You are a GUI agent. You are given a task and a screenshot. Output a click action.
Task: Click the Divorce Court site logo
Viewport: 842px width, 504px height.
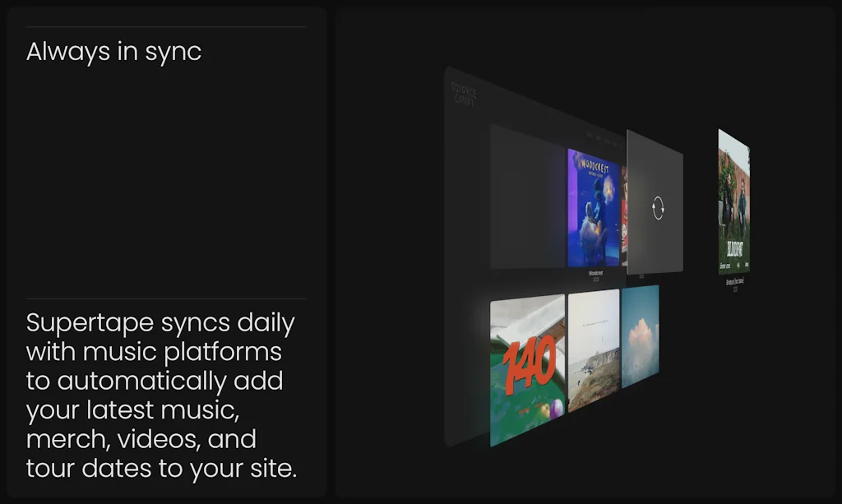click(464, 94)
